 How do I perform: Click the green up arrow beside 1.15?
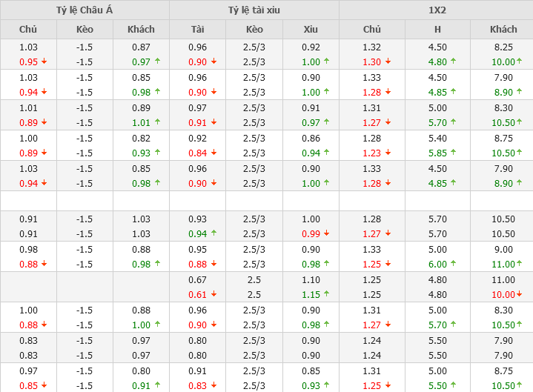point(327,294)
